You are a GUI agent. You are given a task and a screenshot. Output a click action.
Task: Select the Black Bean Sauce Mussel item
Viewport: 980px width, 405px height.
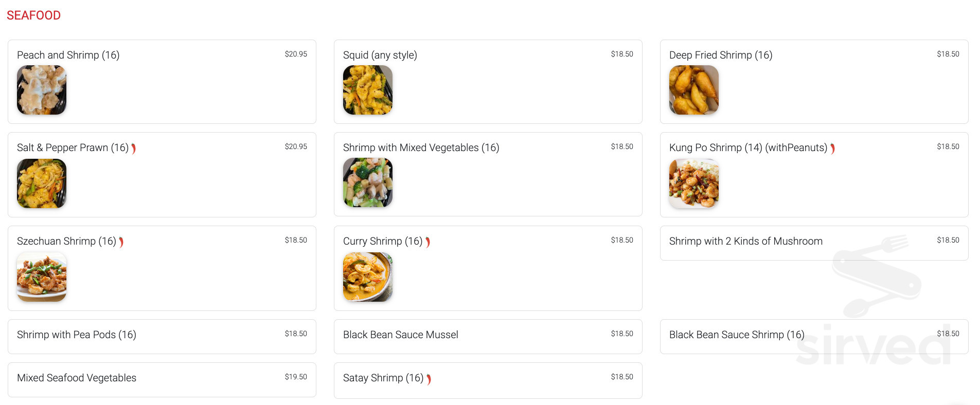coord(400,335)
